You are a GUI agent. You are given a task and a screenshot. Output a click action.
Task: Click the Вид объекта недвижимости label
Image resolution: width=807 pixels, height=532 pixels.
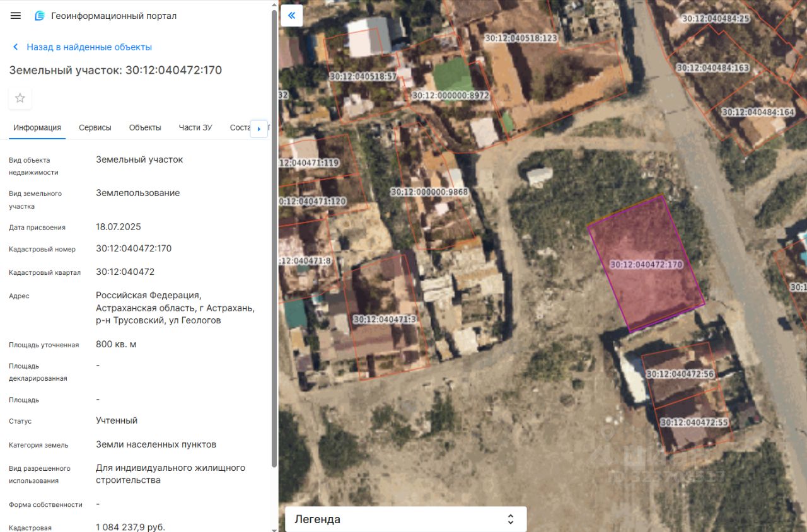click(x=33, y=166)
